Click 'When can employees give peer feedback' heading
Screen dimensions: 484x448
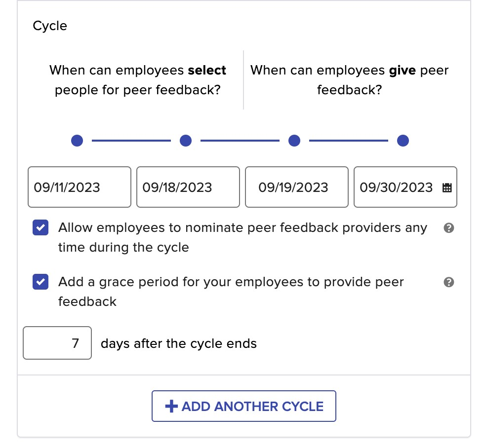350,80
